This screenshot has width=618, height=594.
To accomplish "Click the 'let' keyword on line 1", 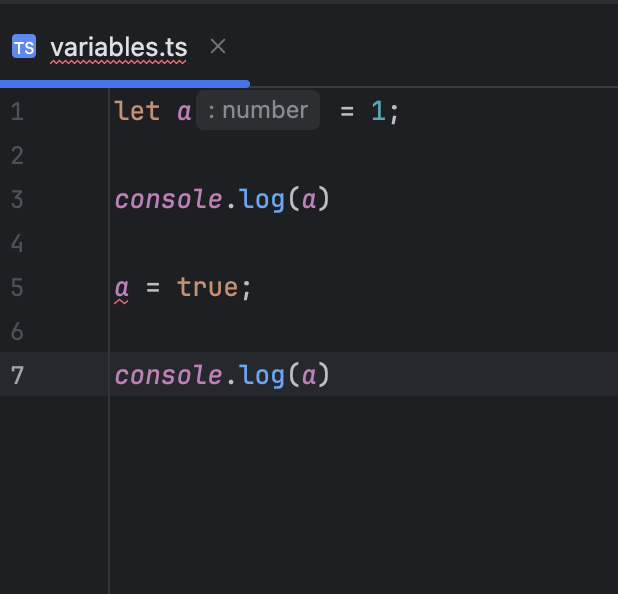I will 137,111.
